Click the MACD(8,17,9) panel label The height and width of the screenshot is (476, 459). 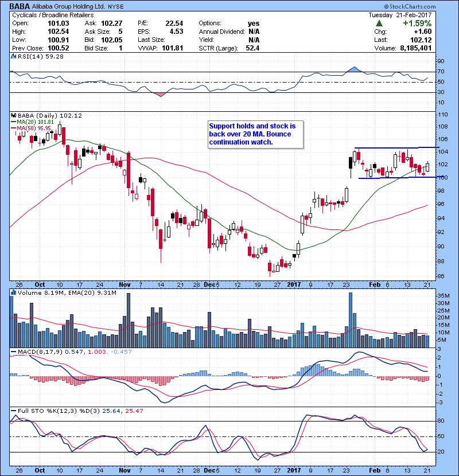pos(40,352)
